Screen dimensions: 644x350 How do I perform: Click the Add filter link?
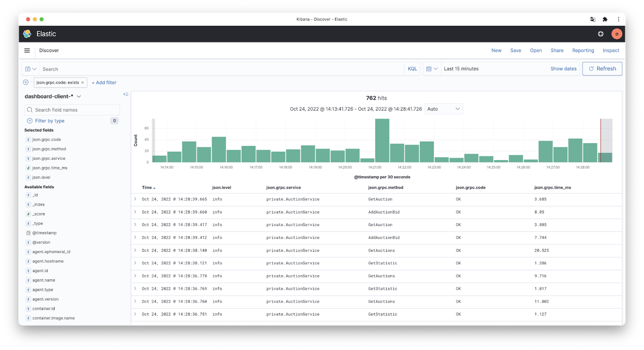(x=104, y=82)
